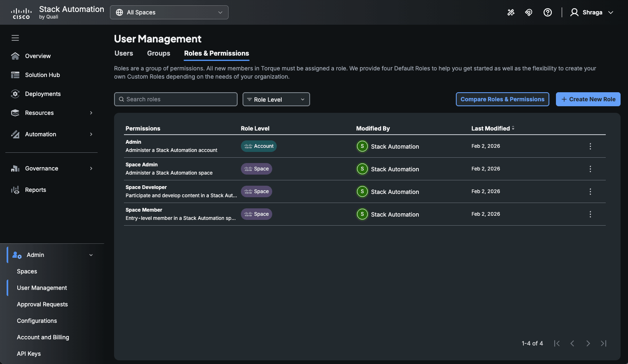628x364 pixels.
Task: Click the Permissions column header
Action: point(143,128)
